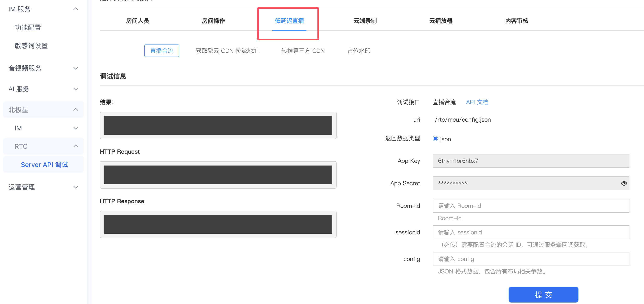
Task: Switch to the 云端录制 tab
Action: [365, 21]
